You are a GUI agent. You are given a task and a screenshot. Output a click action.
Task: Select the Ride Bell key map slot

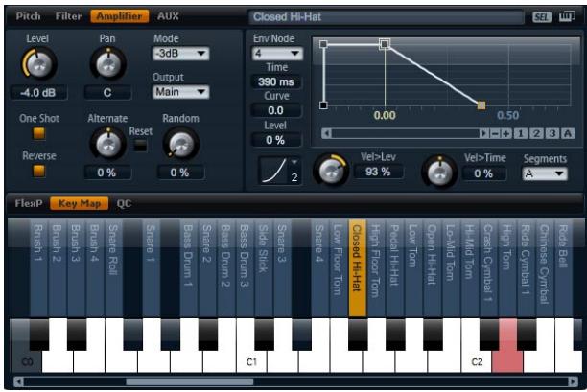pyautogui.click(x=563, y=267)
